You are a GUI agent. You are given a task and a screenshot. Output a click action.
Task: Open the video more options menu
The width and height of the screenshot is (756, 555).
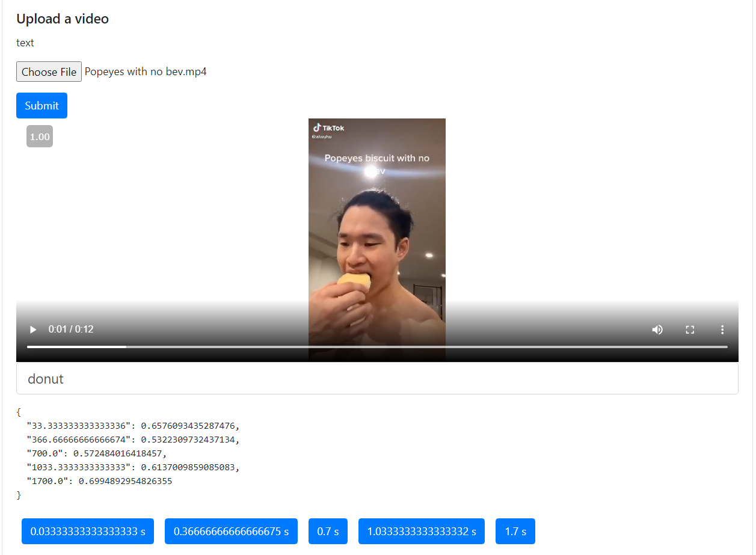722,330
